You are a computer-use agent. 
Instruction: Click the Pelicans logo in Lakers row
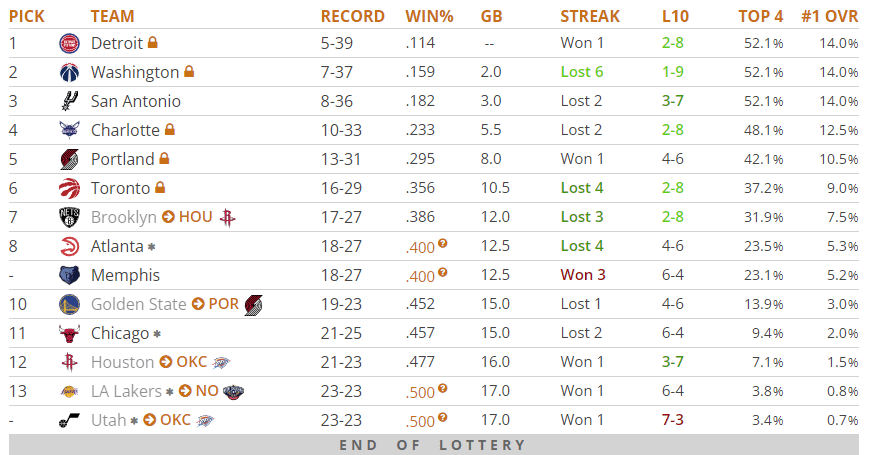(234, 391)
